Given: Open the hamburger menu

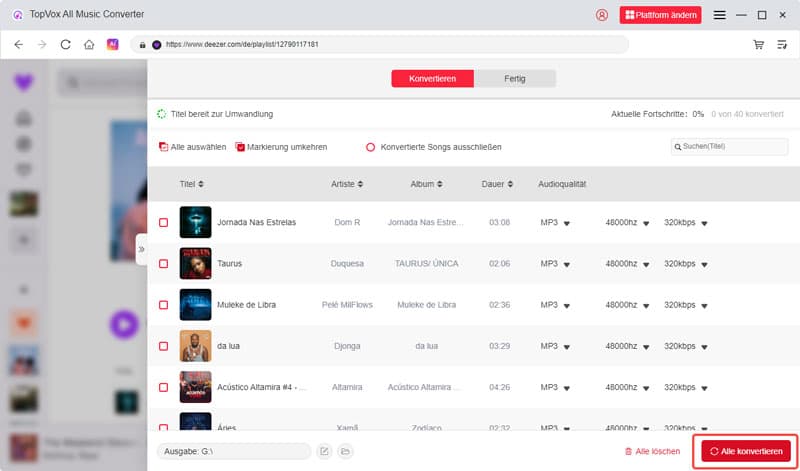Looking at the screenshot, I should (x=719, y=15).
